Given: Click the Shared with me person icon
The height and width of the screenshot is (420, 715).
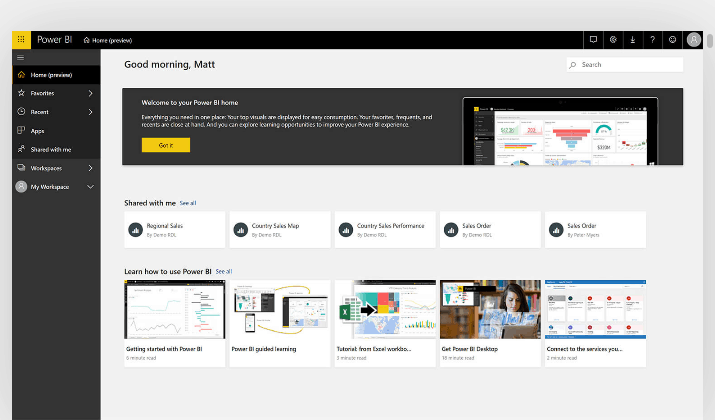Looking at the screenshot, I should tap(21, 149).
